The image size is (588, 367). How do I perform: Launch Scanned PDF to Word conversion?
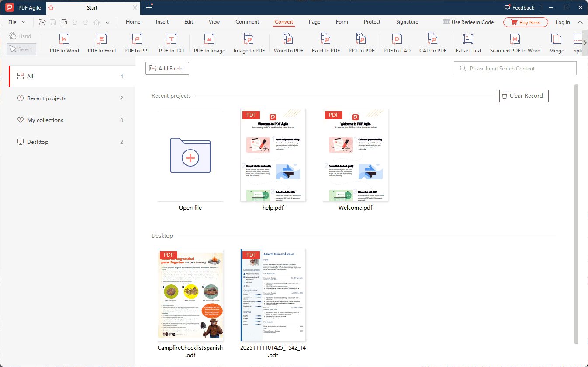click(x=515, y=43)
